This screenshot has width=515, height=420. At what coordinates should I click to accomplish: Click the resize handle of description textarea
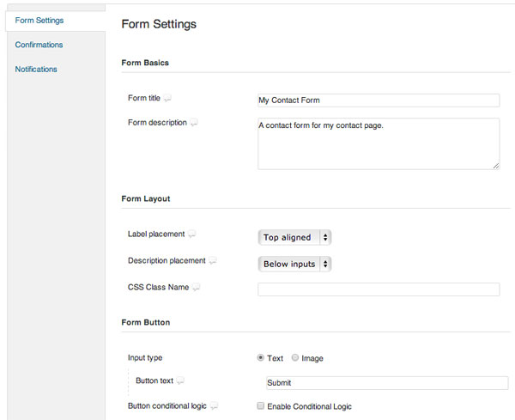click(496, 166)
